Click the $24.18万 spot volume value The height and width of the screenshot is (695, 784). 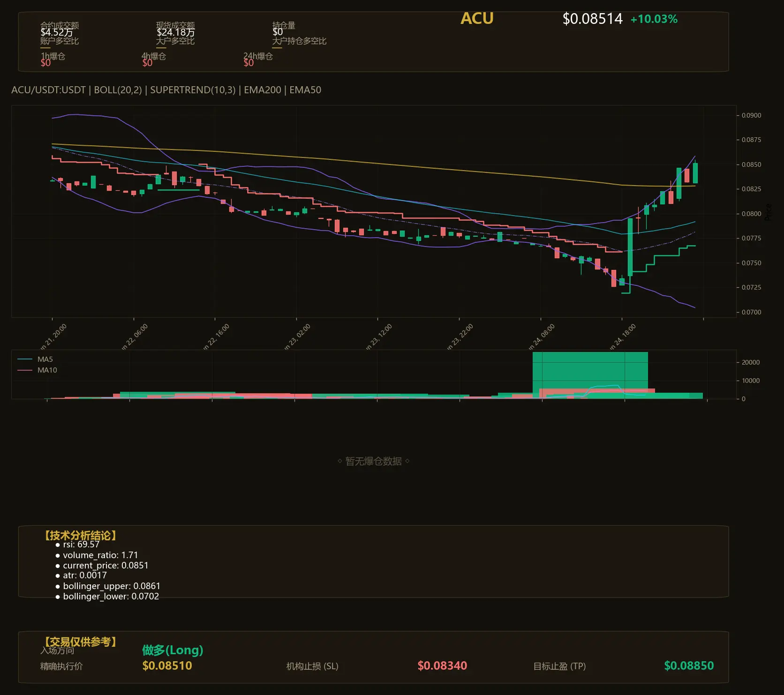coord(175,32)
